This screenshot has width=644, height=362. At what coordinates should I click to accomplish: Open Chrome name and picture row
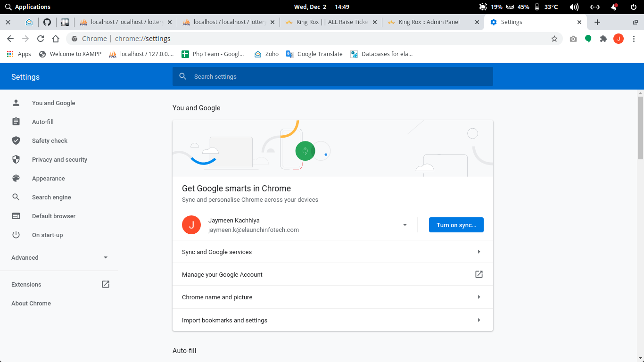pyautogui.click(x=333, y=297)
